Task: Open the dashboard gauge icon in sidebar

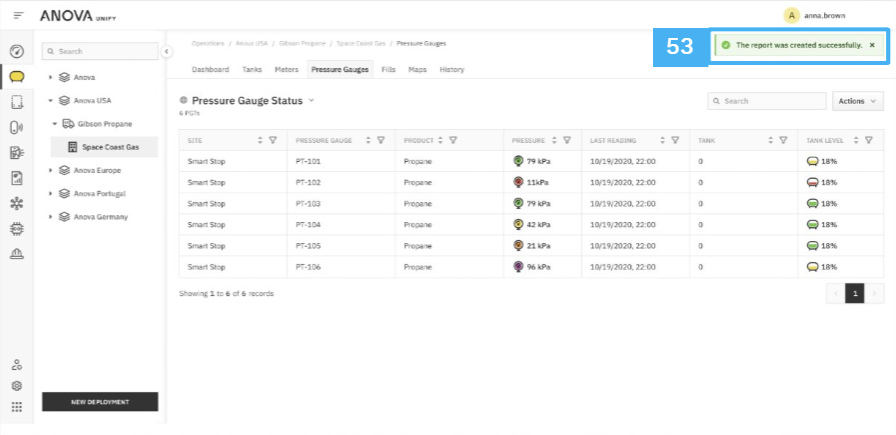Action: [17, 52]
